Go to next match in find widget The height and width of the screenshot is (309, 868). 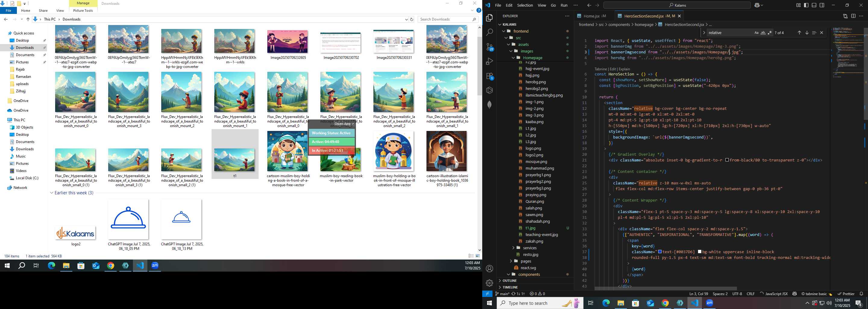(807, 33)
